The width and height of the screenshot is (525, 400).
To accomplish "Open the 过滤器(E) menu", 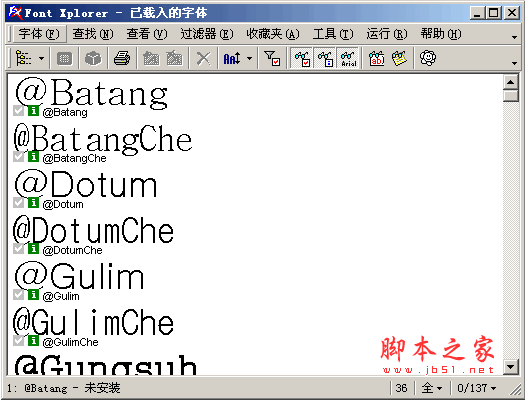I will (x=207, y=34).
